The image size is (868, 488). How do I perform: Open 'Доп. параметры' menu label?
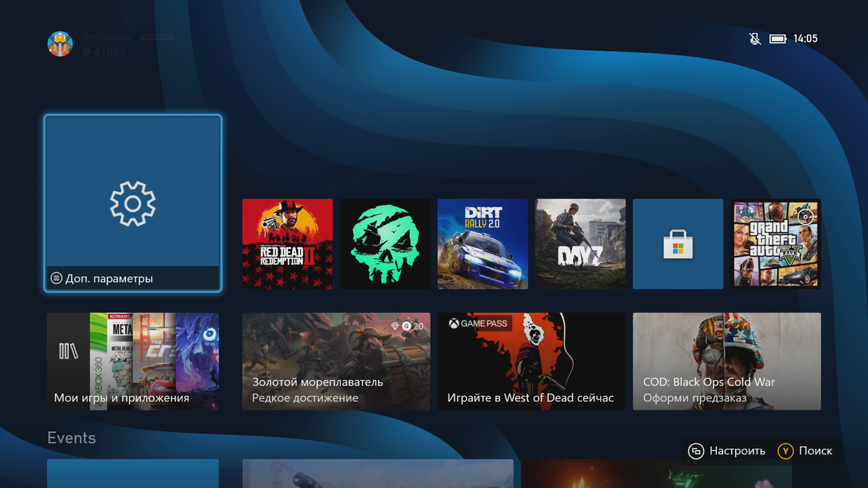[109, 278]
